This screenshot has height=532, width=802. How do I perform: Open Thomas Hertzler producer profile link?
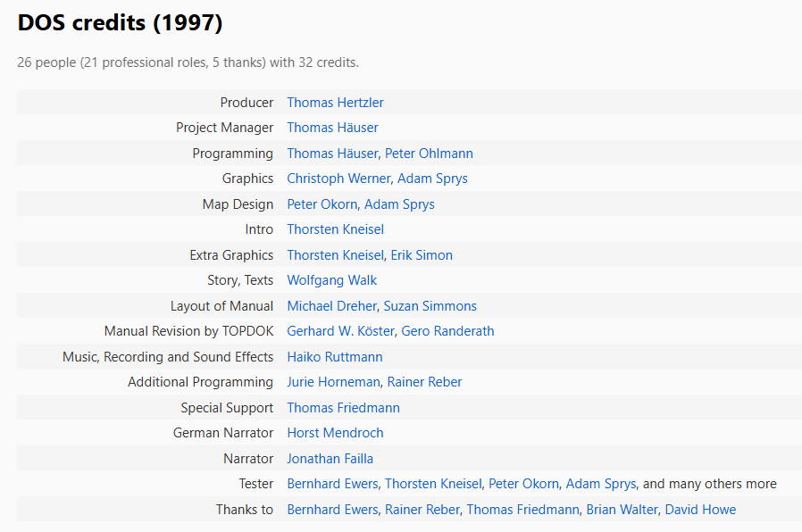pyautogui.click(x=335, y=103)
